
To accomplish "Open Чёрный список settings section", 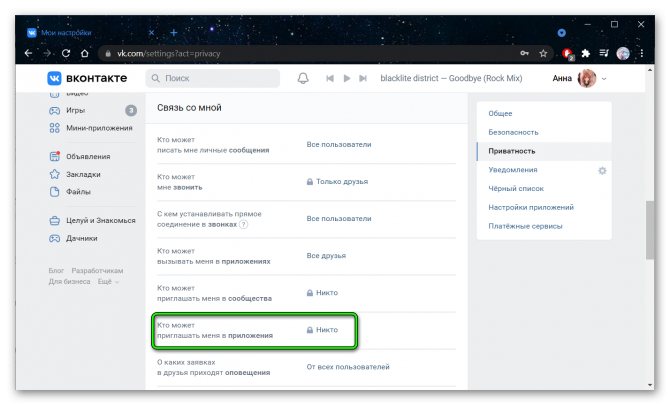I will 516,189.
